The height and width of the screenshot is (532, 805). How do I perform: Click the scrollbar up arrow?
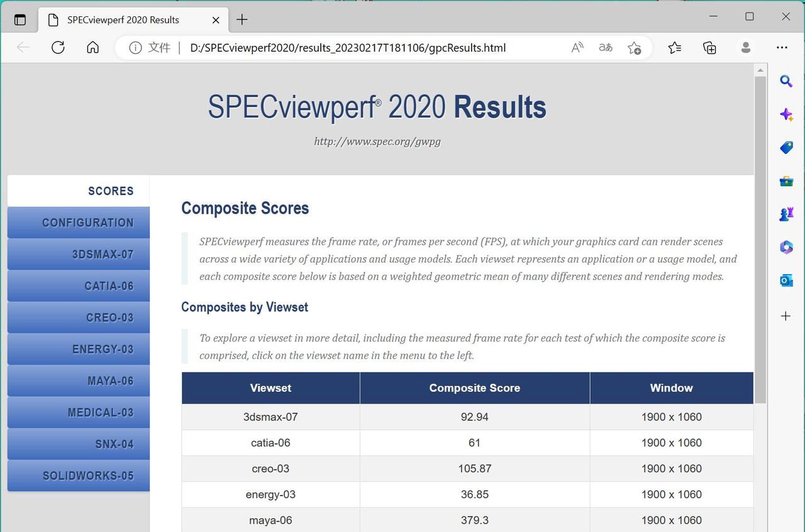760,70
